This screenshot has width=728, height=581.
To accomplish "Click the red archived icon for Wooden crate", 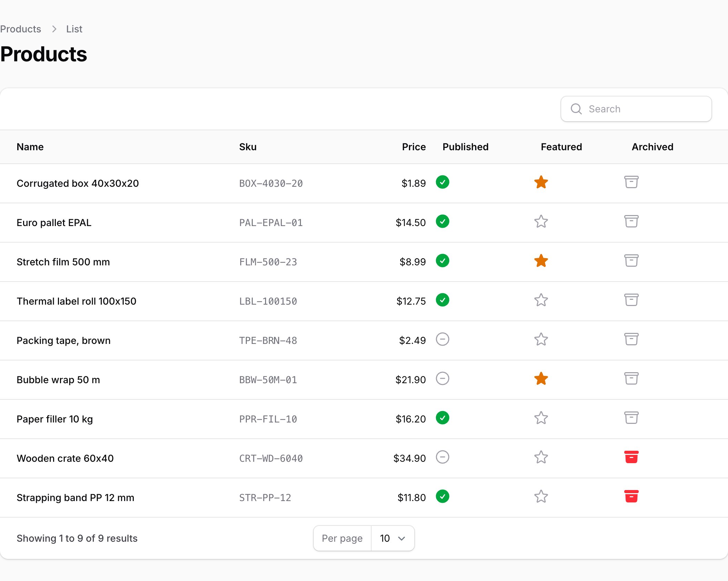I will pos(631,457).
